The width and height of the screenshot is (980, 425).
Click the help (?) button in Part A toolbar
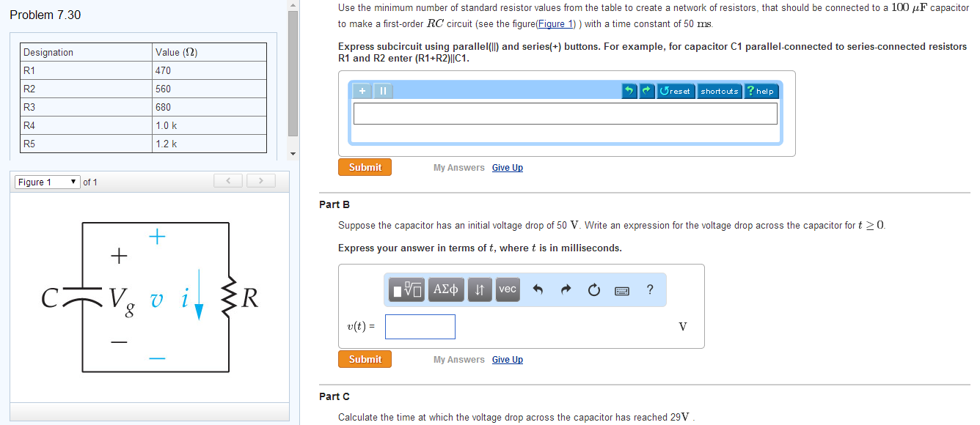[x=761, y=91]
